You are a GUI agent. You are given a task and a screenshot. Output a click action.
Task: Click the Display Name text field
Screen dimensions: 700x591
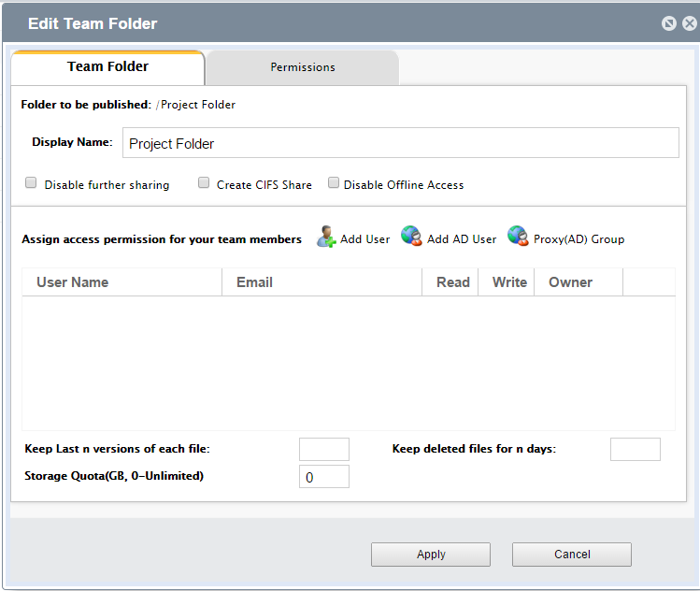400,143
